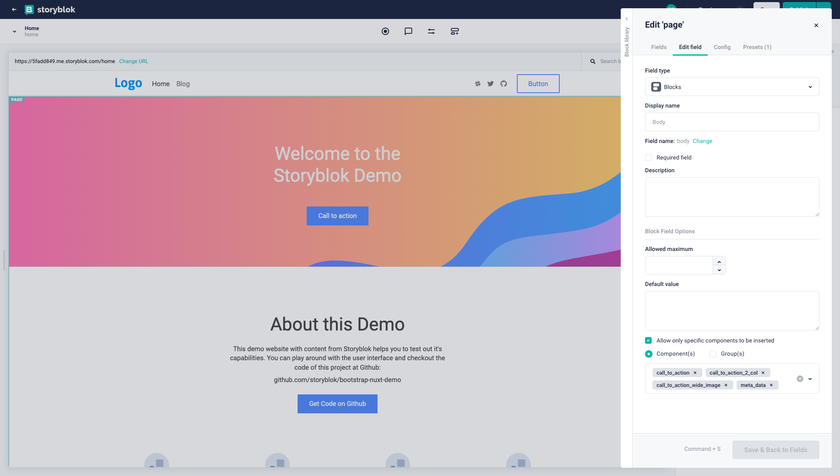Select the Group(s) radio button
This screenshot has width=840, height=476.
tap(712, 354)
